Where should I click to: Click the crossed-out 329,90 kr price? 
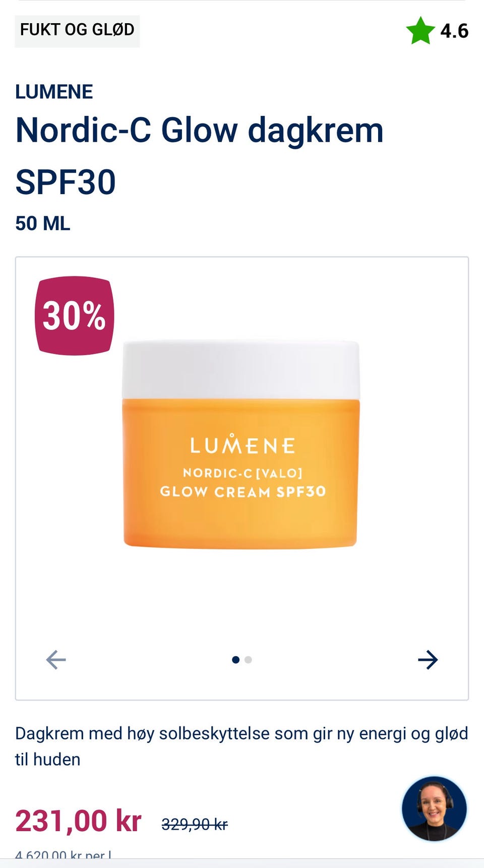[195, 824]
